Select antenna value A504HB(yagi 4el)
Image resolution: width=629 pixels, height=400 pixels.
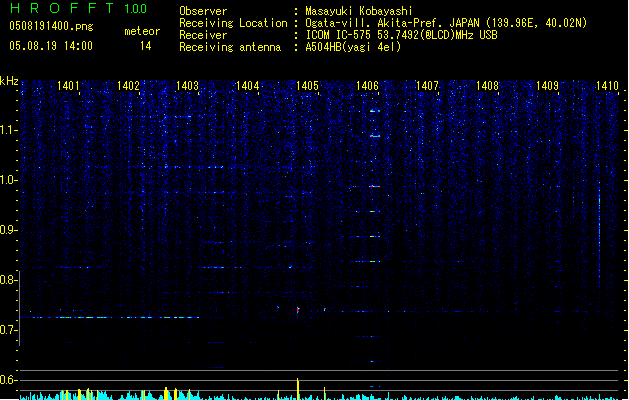click(x=353, y=47)
